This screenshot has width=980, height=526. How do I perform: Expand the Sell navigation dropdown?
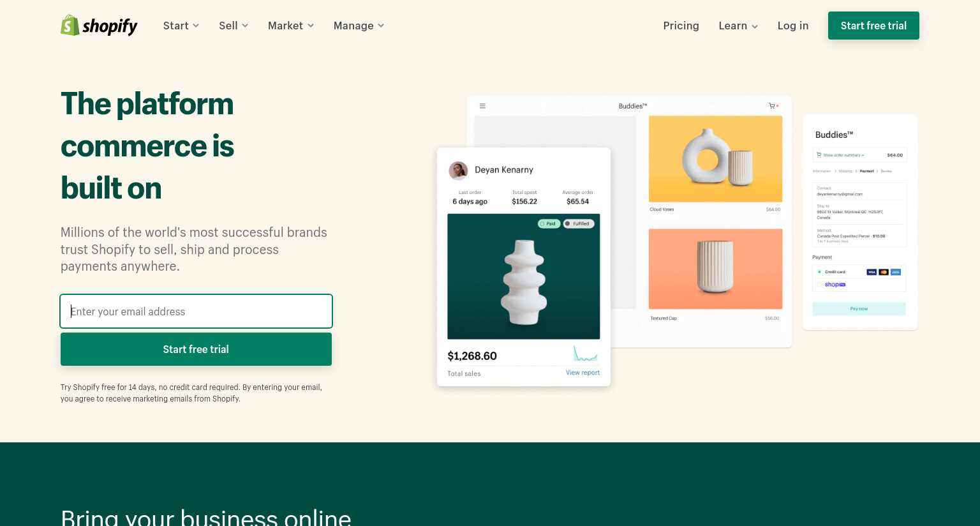tap(234, 26)
